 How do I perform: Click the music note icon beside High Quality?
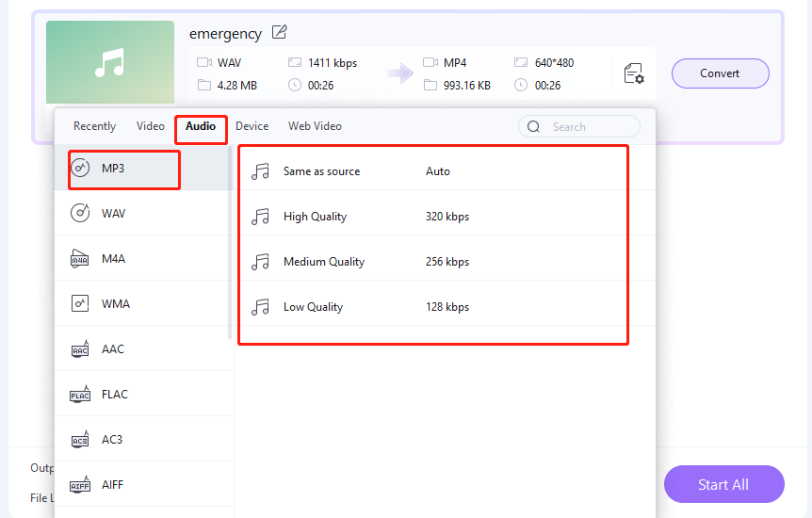click(x=261, y=216)
